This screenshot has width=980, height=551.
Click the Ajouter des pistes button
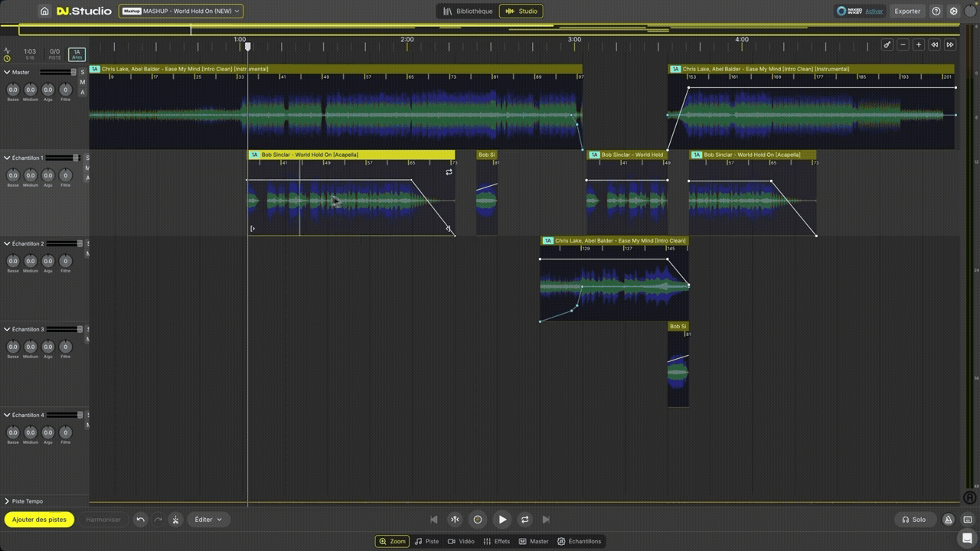tap(39, 520)
